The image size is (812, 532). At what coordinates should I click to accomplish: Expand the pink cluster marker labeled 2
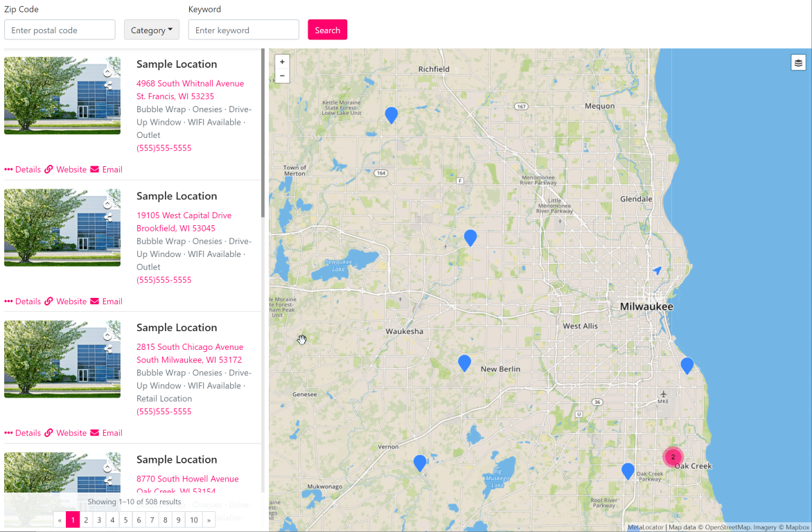pyautogui.click(x=673, y=457)
